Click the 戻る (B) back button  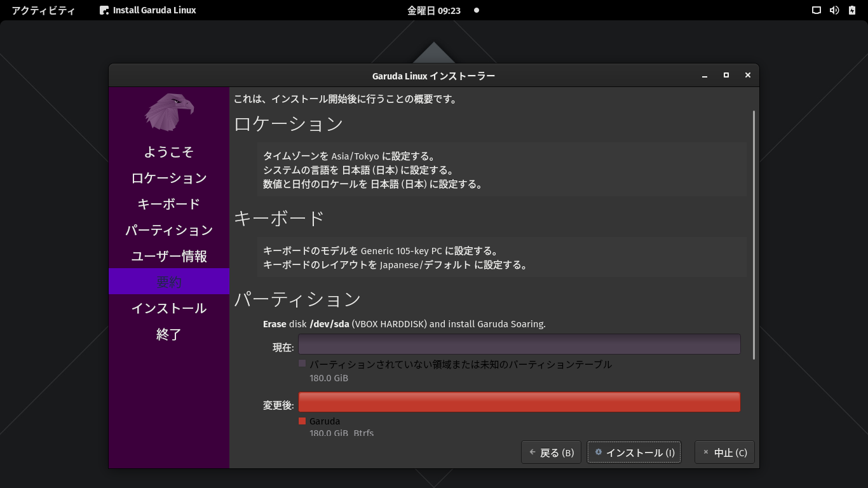(x=551, y=452)
